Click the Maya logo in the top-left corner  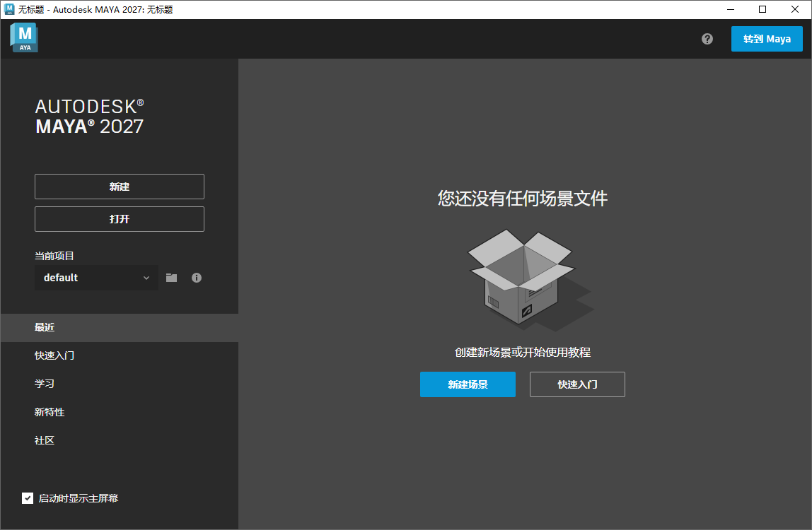click(23, 37)
